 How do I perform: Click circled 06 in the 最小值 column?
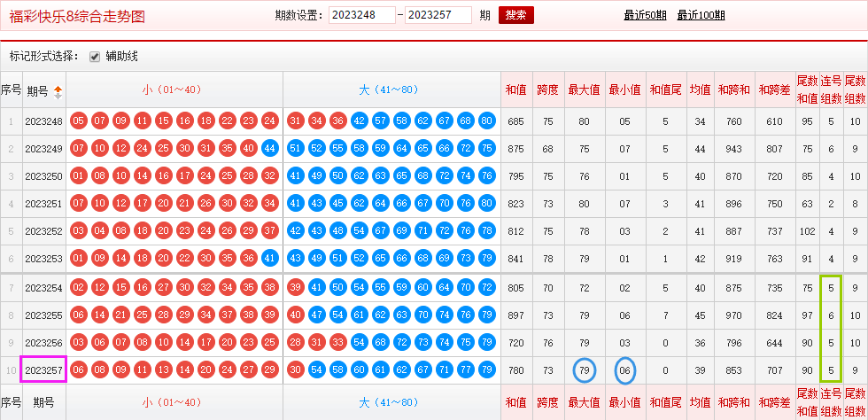point(625,369)
